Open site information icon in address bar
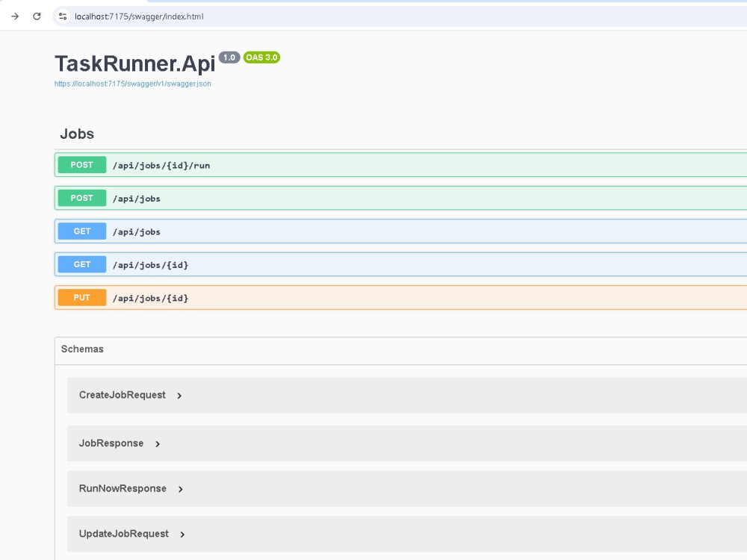Viewport: 747px width, 560px height. pyautogui.click(x=63, y=16)
